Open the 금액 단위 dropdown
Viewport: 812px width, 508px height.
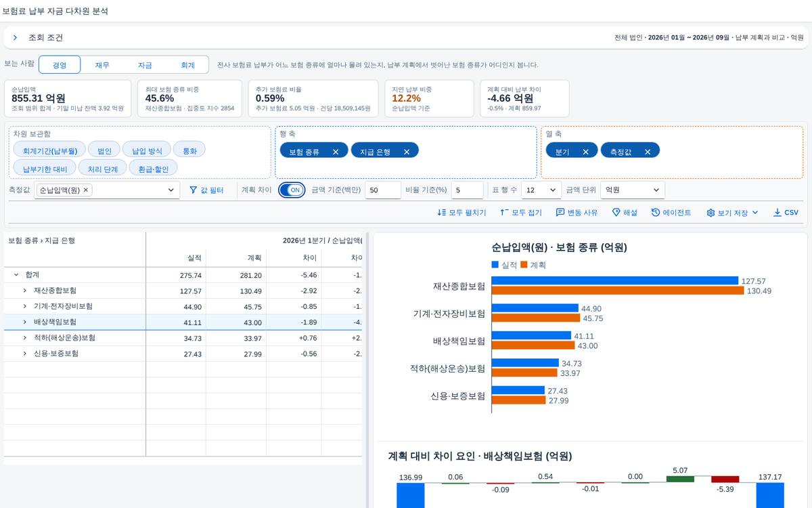[x=633, y=190]
